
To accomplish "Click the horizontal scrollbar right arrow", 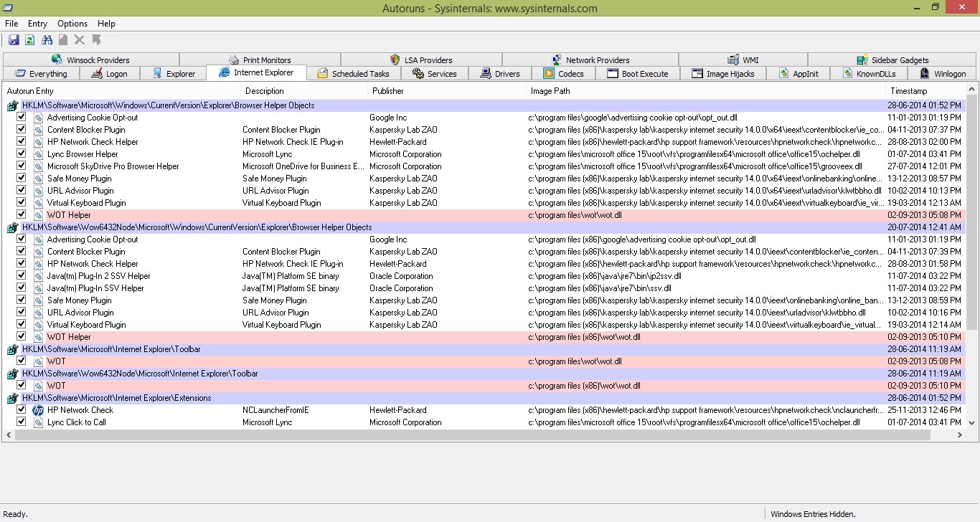I will point(959,435).
